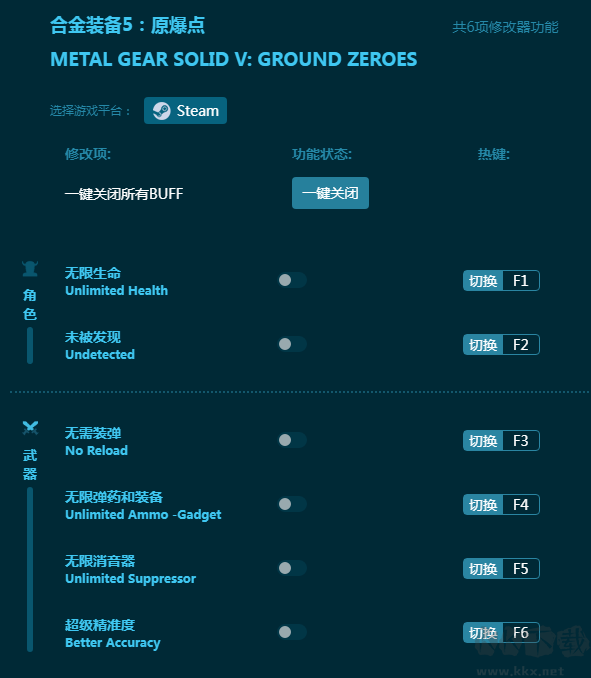Click the METAL GEAR SOLID V title

point(233,59)
